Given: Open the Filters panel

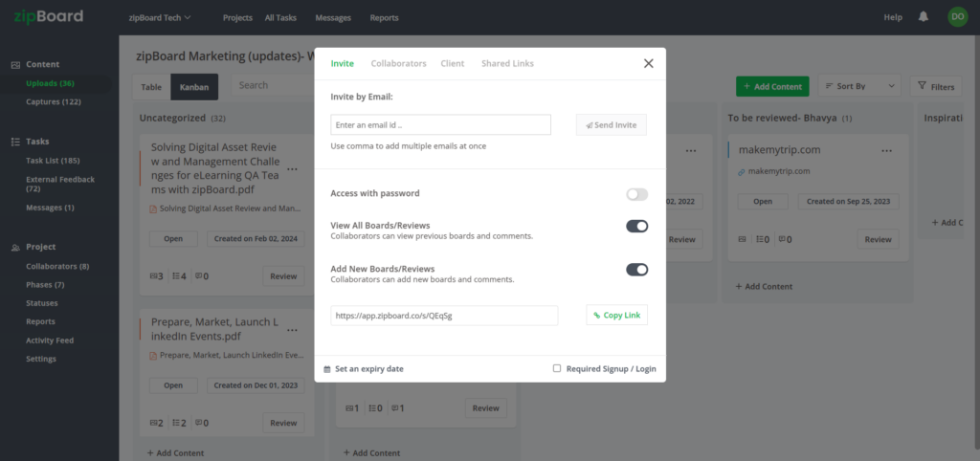Looking at the screenshot, I should pyautogui.click(x=935, y=86).
